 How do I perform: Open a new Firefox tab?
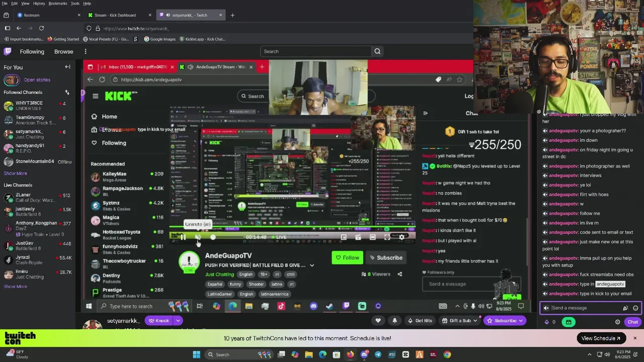(232, 15)
